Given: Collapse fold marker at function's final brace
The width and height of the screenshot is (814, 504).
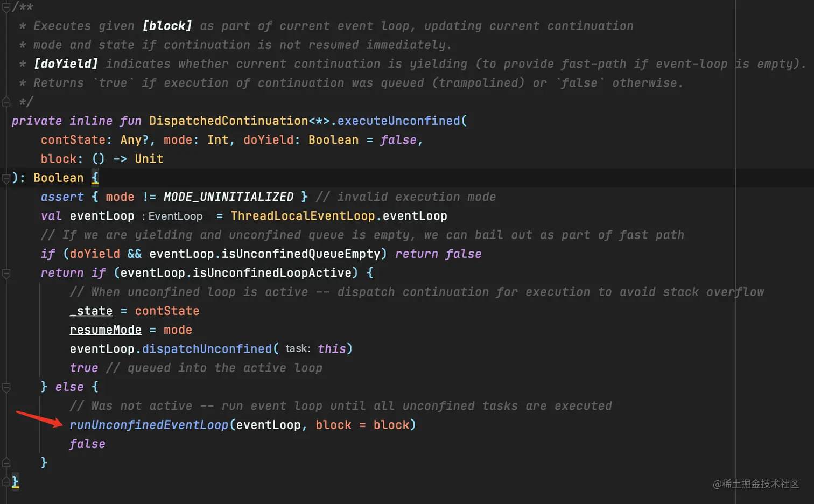Looking at the screenshot, I should point(6,481).
